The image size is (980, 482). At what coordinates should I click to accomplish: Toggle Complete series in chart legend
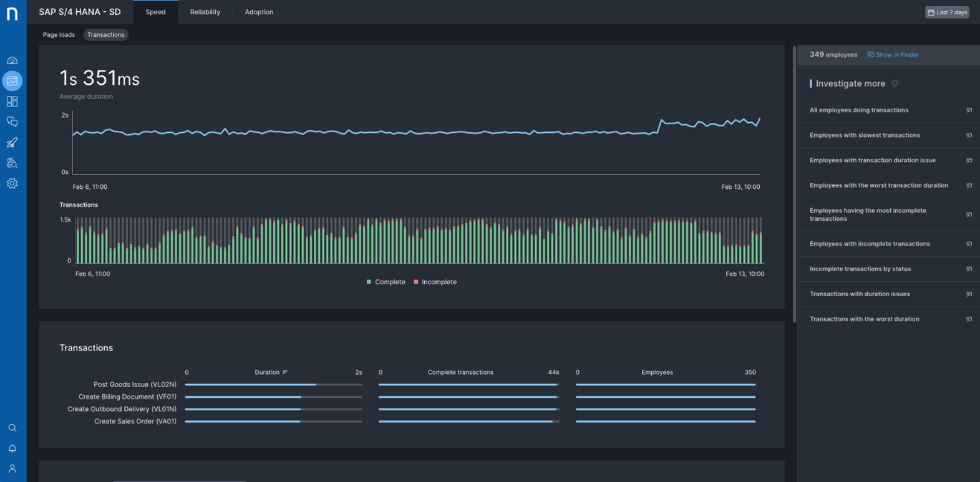coord(386,282)
